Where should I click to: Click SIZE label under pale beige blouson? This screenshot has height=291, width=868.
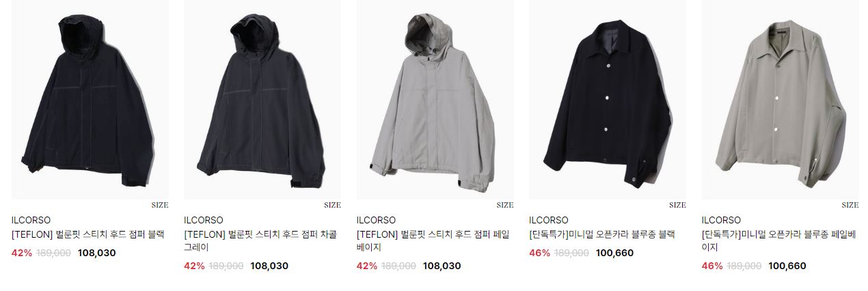[850, 205]
